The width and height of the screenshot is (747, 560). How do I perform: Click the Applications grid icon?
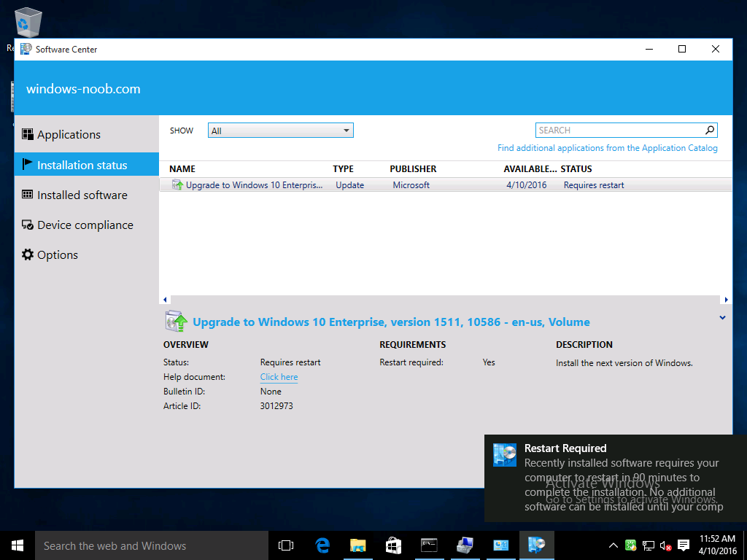(x=28, y=134)
